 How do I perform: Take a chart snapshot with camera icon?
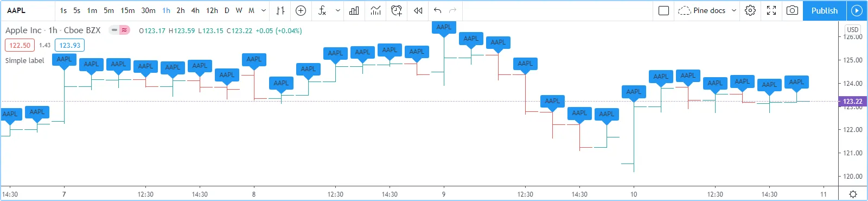click(792, 10)
